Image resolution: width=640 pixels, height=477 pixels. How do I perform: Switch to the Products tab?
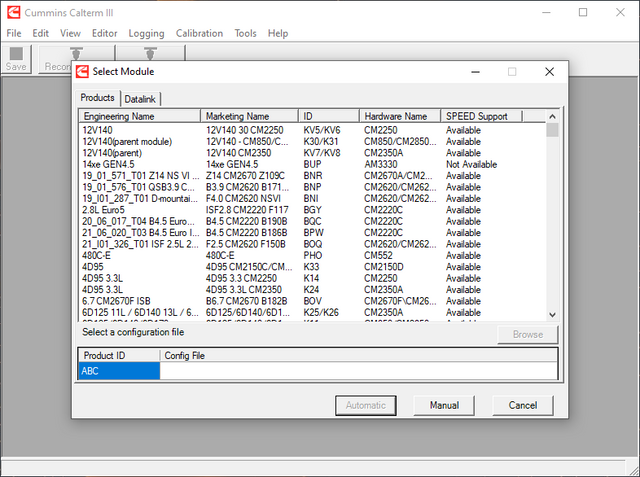(97, 98)
